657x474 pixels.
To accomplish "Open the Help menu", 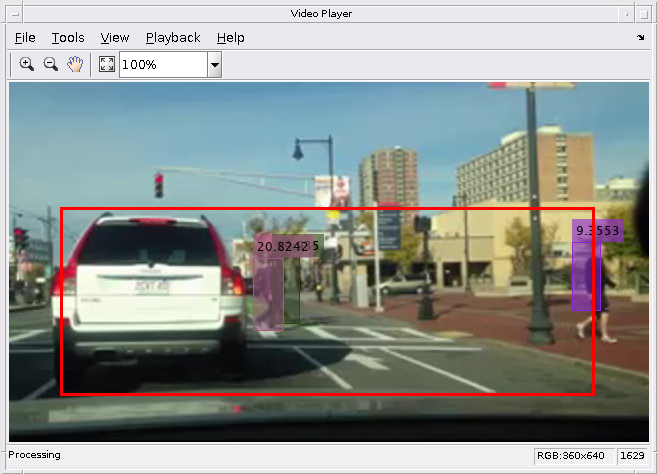I will tap(230, 38).
